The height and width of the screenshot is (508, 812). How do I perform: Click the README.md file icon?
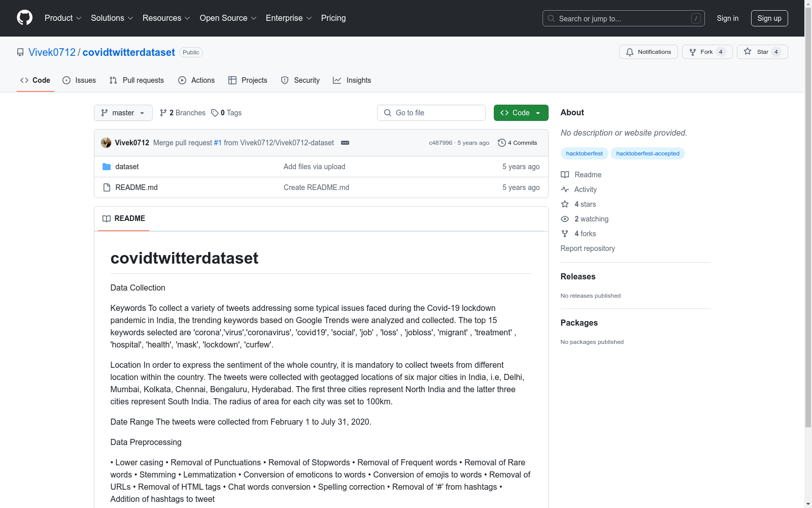click(x=107, y=187)
